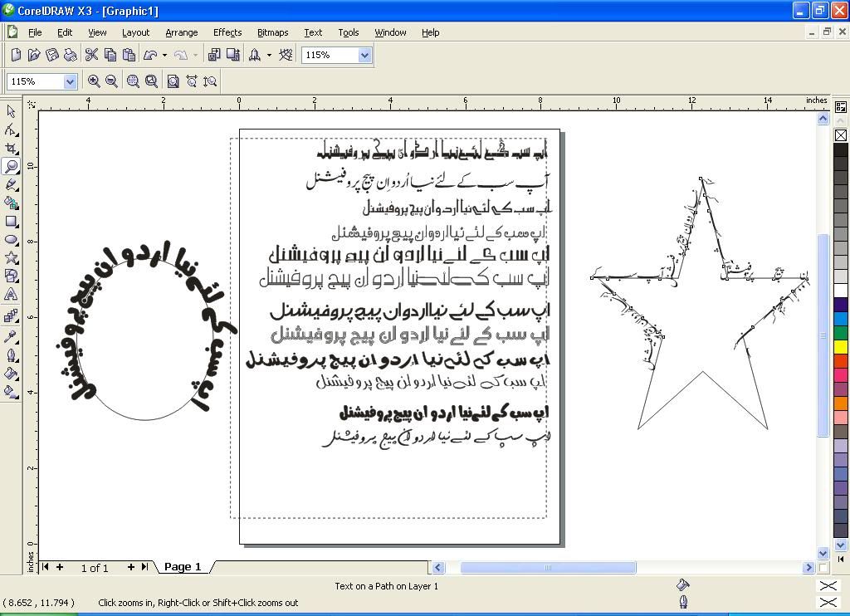
Task: Select the Fill bucket tool
Action: coord(11,373)
